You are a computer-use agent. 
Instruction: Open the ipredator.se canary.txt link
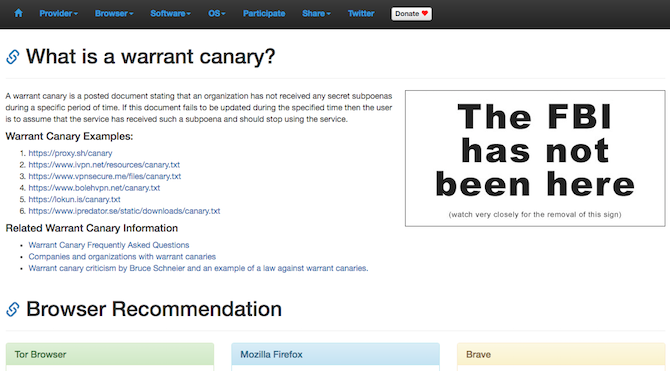(124, 211)
